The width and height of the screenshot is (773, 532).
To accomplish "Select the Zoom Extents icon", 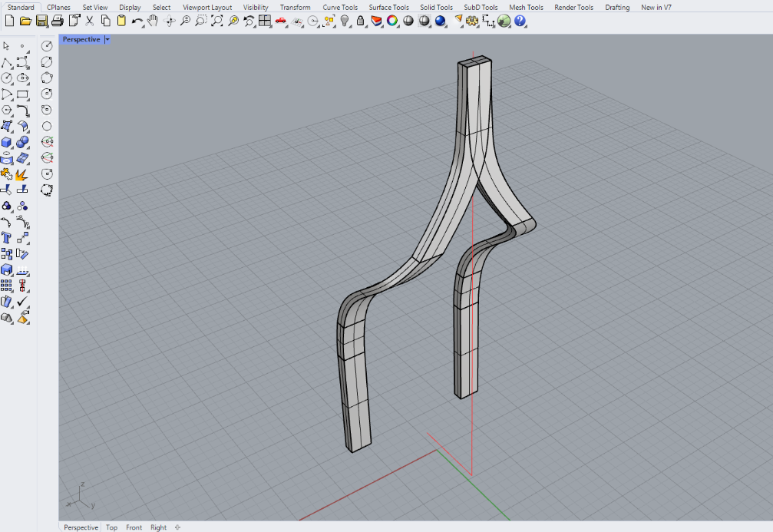I will tap(217, 21).
